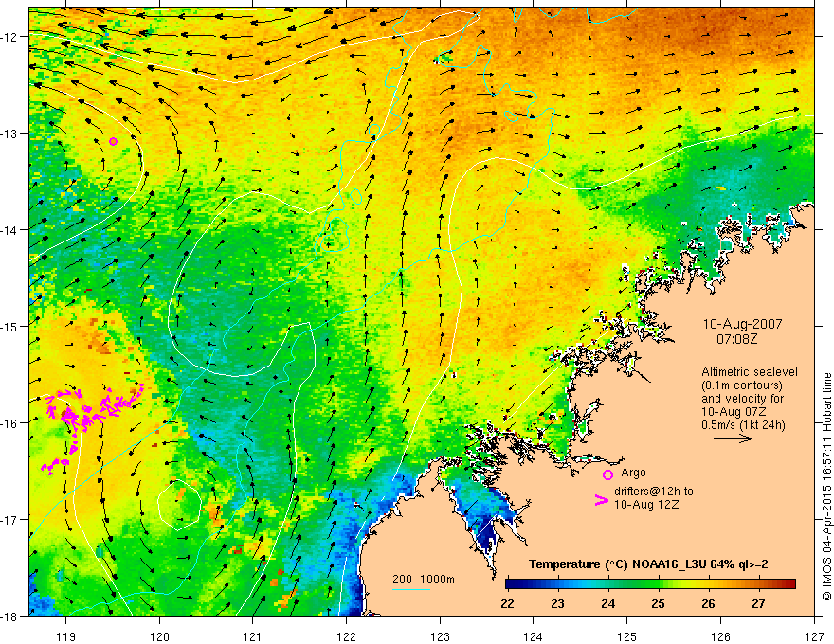Click the Argo float circle near 119.5E
834x644 pixels.
pos(114,141)
